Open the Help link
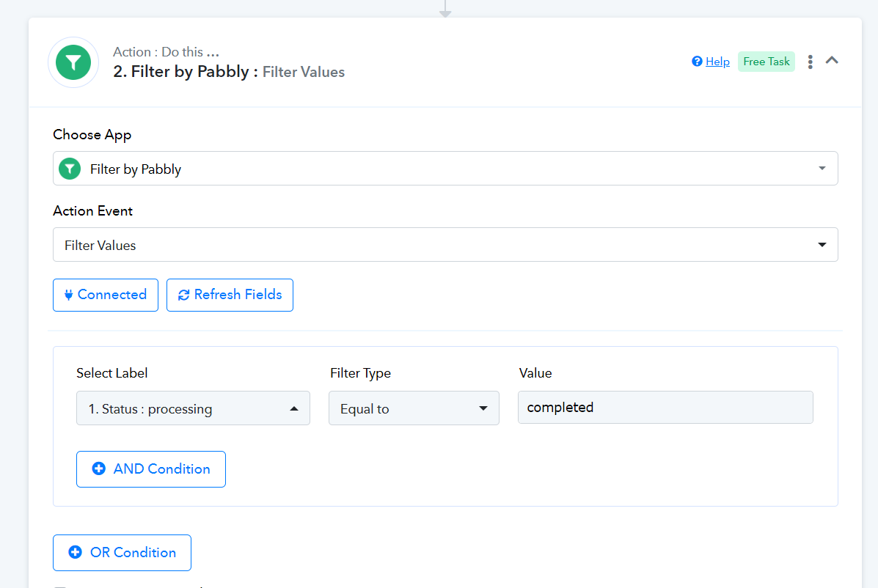 717,62
